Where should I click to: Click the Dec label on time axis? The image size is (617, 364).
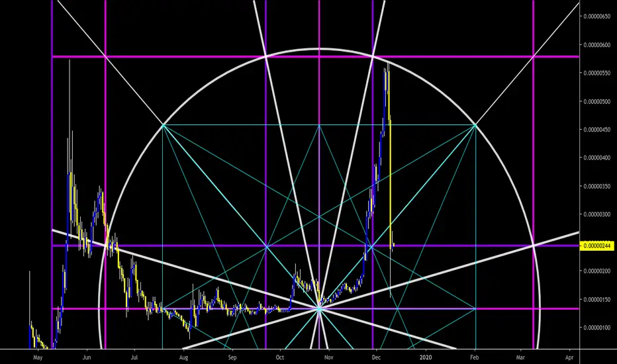376,357
